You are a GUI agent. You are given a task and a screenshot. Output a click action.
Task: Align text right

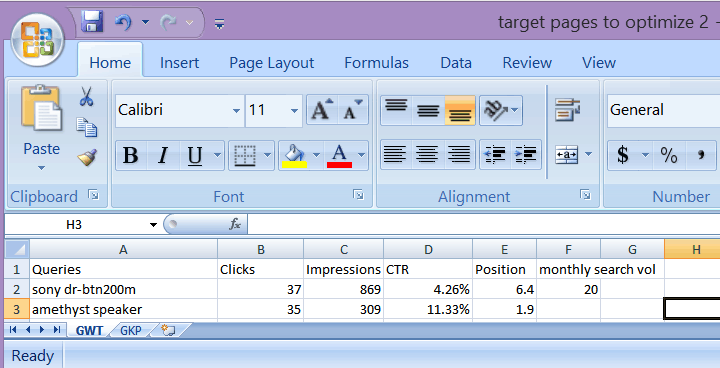point(459,155)
